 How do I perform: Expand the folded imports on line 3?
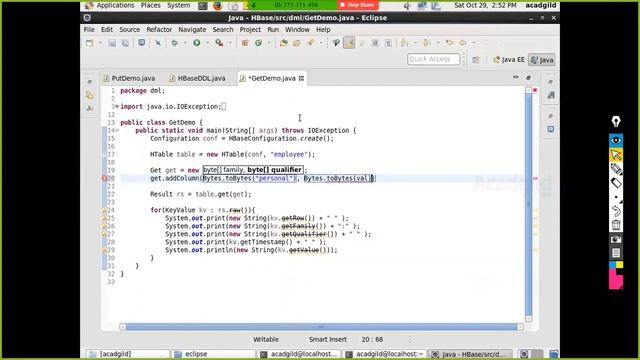117,107
